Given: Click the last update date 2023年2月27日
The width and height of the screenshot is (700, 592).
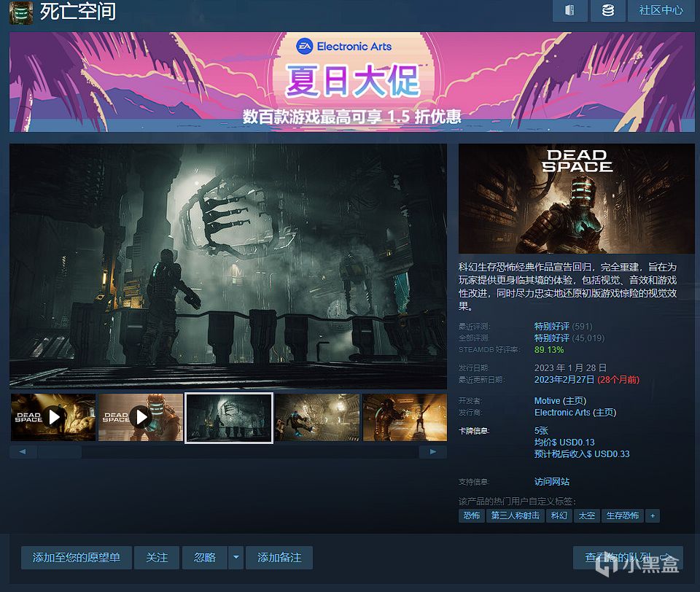Looking at the screenshot, I should tap(564, 380).
